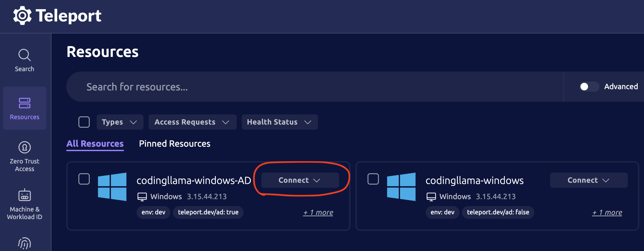Screen dimensions: 644x251
Task: Select the codingllama-windows checkbox
Action: (x=373, y=179)
